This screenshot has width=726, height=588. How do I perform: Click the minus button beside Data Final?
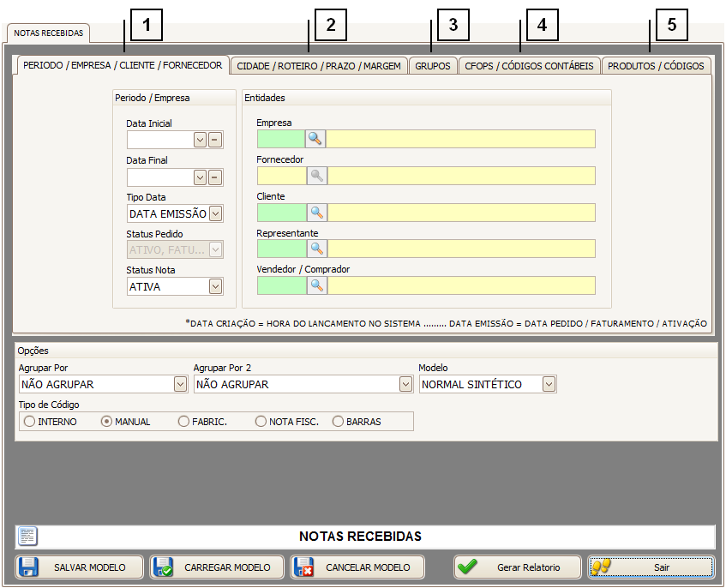215,177
